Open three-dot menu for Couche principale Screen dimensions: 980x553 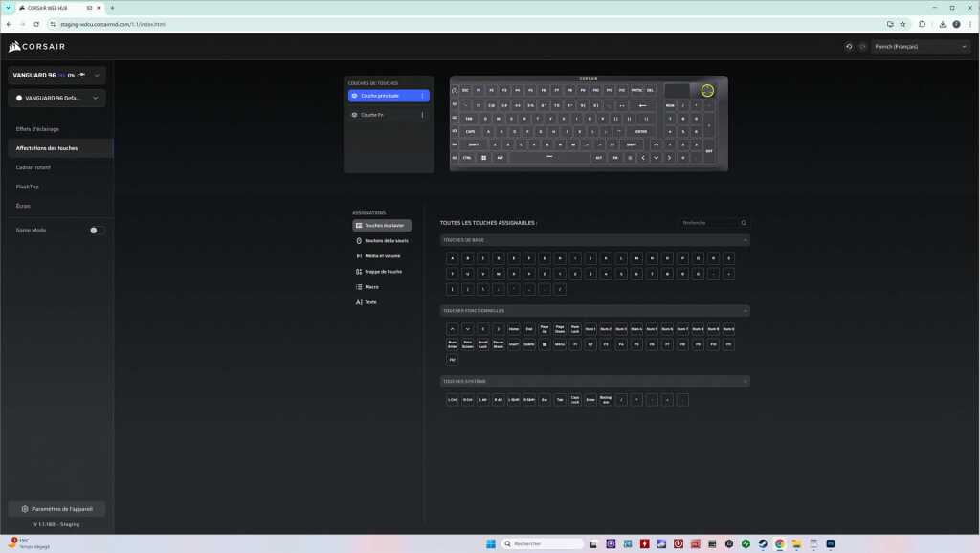(422, 96)
